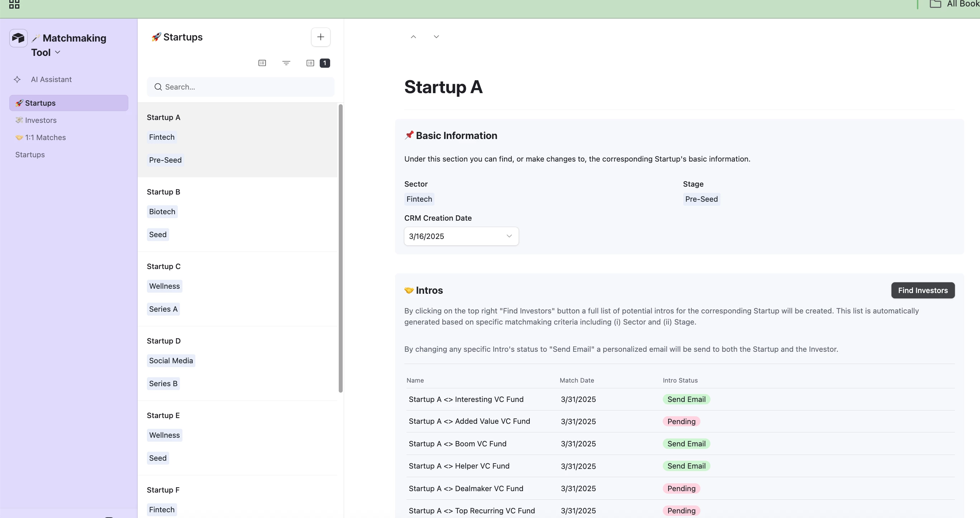Click Send Email status for Boom VC Fund
Image resolution: width=980 pixels, height=518 pixels.
tap(686, 444)
